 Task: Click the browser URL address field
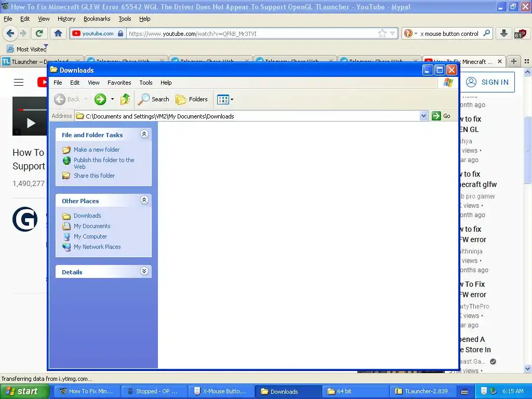tap(251, 34)
